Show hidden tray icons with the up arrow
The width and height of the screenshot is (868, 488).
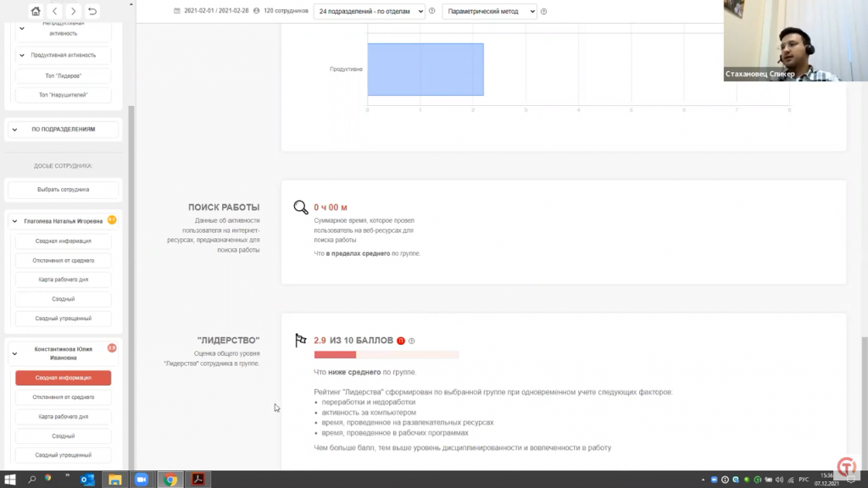point(703,480)
